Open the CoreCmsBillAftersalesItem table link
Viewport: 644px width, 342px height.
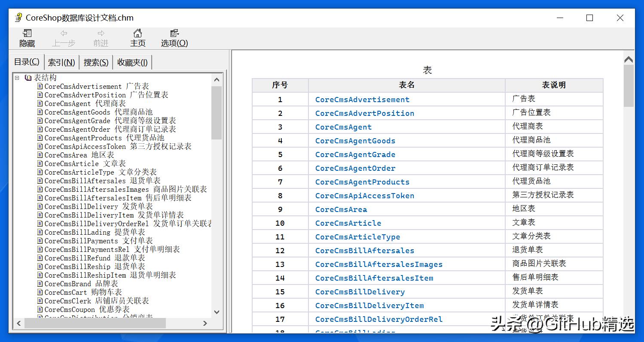[374, 278]
